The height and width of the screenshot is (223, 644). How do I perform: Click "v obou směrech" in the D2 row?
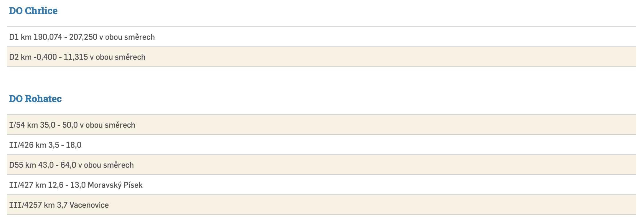click(x=118, y=57)
